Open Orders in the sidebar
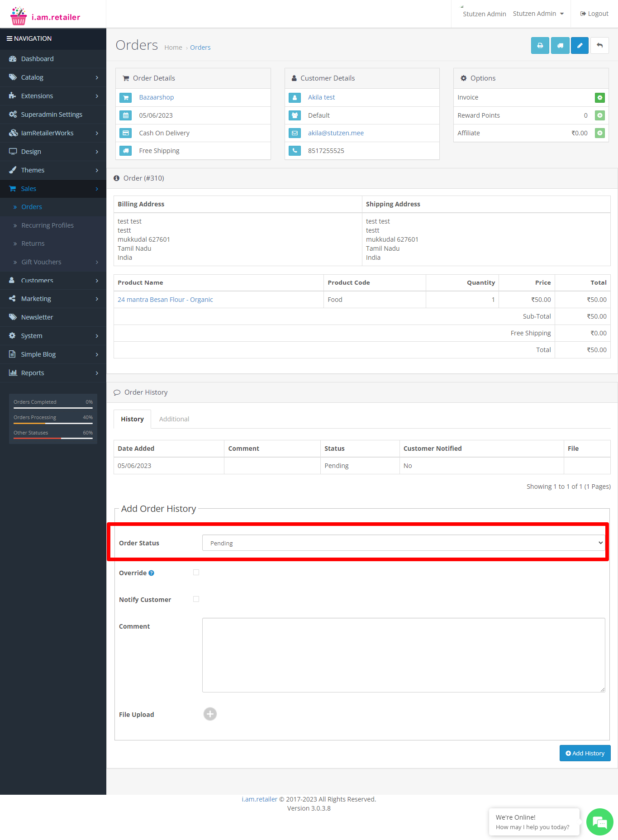Viewport: 618px width, 840px height. [x=32, y=207]
